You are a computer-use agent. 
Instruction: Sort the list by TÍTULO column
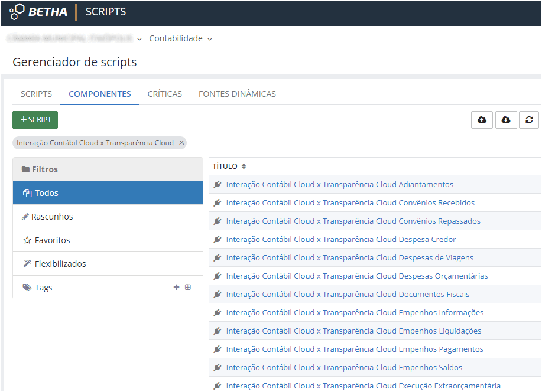click(229, 166)
